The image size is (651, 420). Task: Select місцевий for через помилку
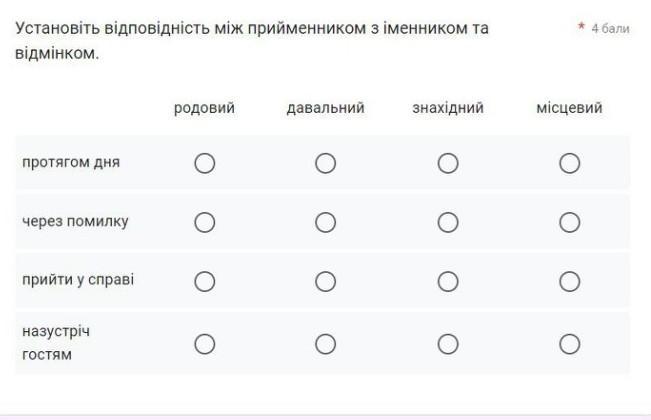coord(570,222)
